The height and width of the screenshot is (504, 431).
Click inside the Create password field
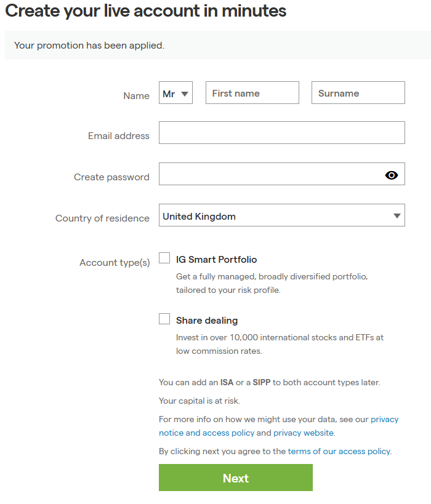[x=269, y=174]
